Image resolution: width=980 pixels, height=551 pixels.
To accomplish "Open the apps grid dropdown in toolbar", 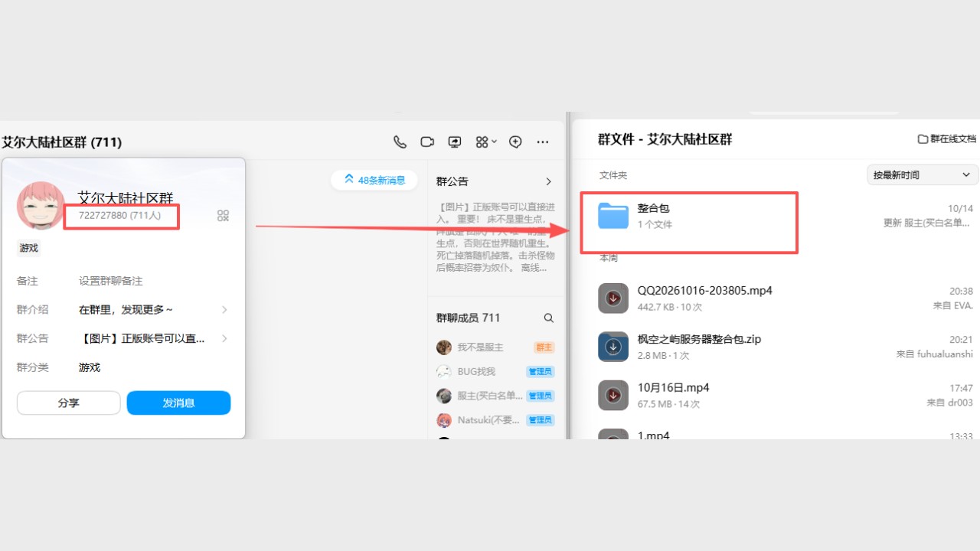I will (x=486, y=142).
